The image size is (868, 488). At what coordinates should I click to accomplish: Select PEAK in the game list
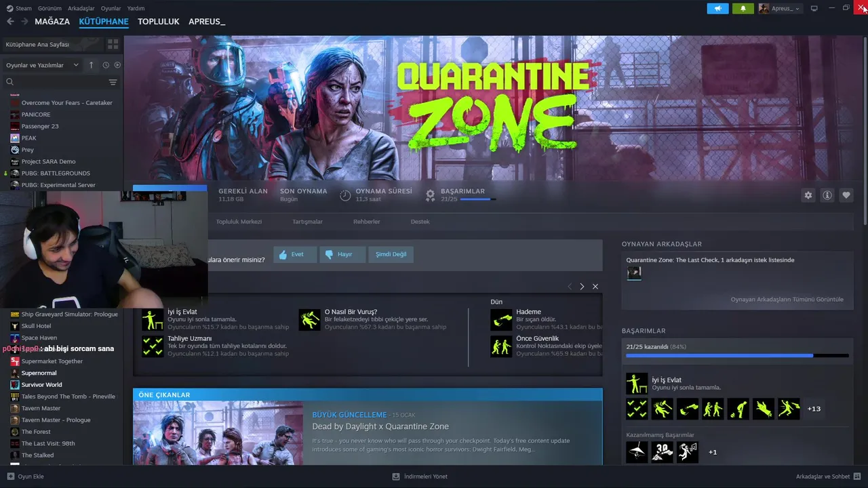pos(28,138)
